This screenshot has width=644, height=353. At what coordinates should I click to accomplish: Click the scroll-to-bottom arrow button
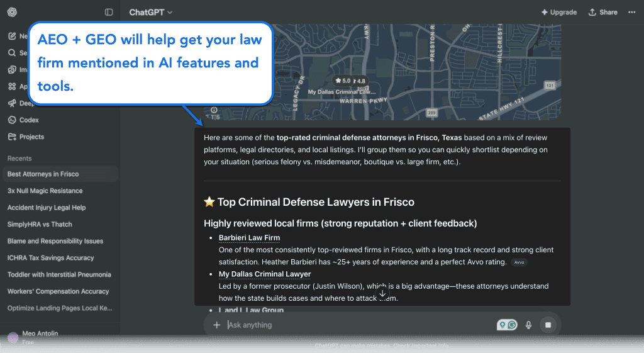pos(382,294)
